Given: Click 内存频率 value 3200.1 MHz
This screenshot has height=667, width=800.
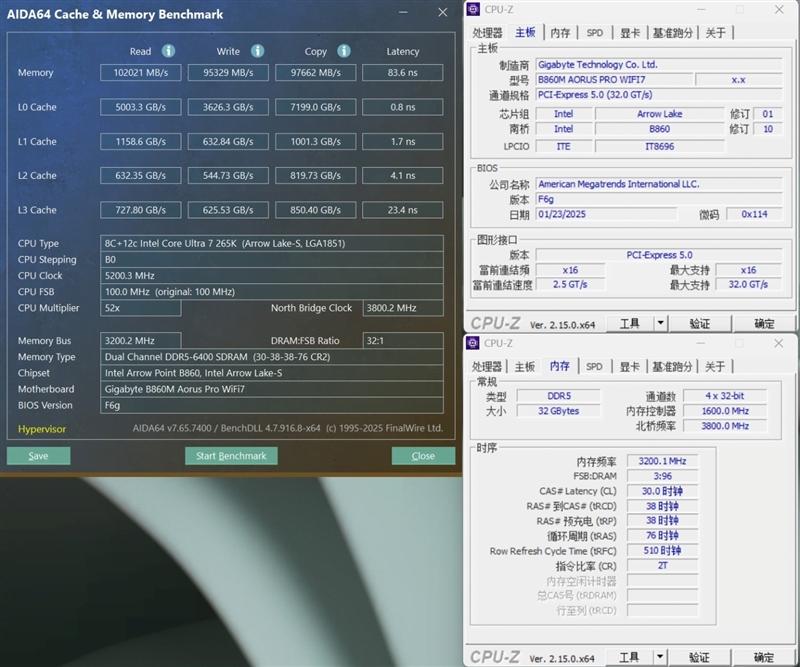Looking at the screenshot, I should point(662,461).
